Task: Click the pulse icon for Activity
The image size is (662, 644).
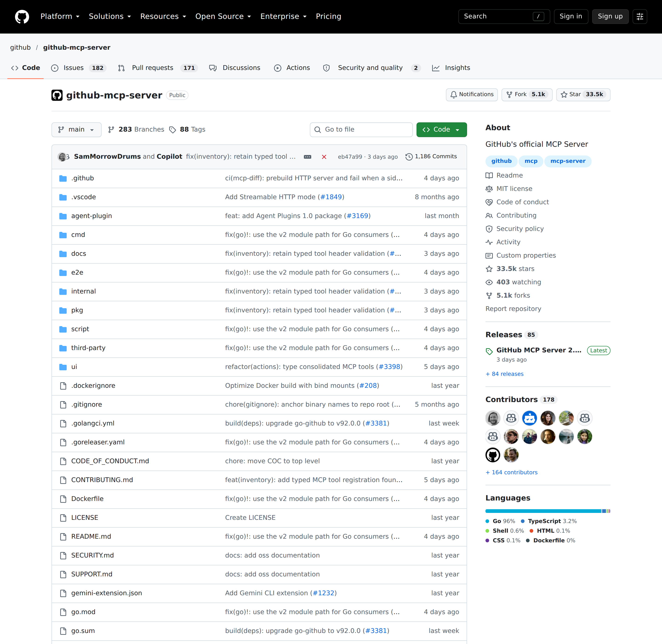Action: pyautogui.click(x=489, y=242)
